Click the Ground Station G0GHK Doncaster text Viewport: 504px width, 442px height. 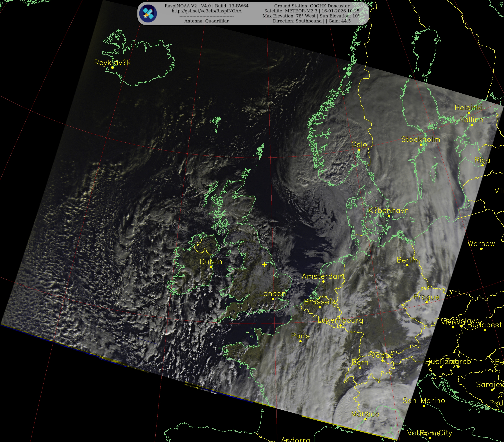[x=312, y=6]
